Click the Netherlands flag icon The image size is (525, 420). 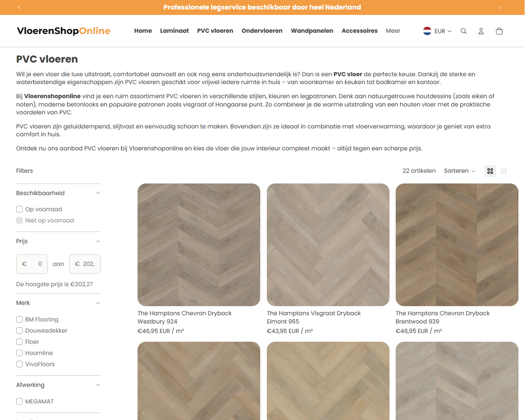[427, 31]
